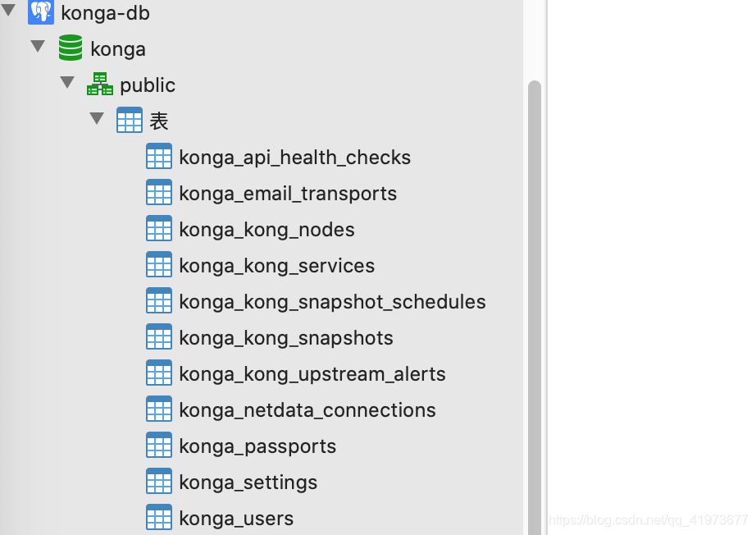Click the sidebar vertical scrollbar
756x535 pixels.
535,304
